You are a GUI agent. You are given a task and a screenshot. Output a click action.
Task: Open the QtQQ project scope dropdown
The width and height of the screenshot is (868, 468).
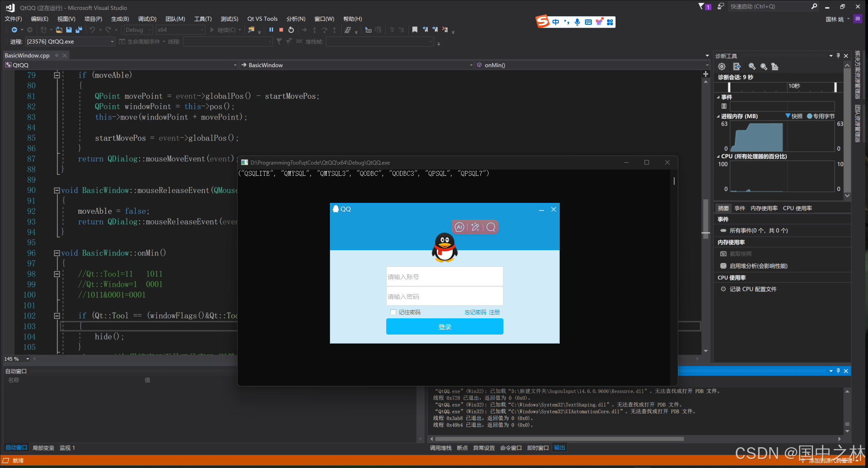[121, 65]
